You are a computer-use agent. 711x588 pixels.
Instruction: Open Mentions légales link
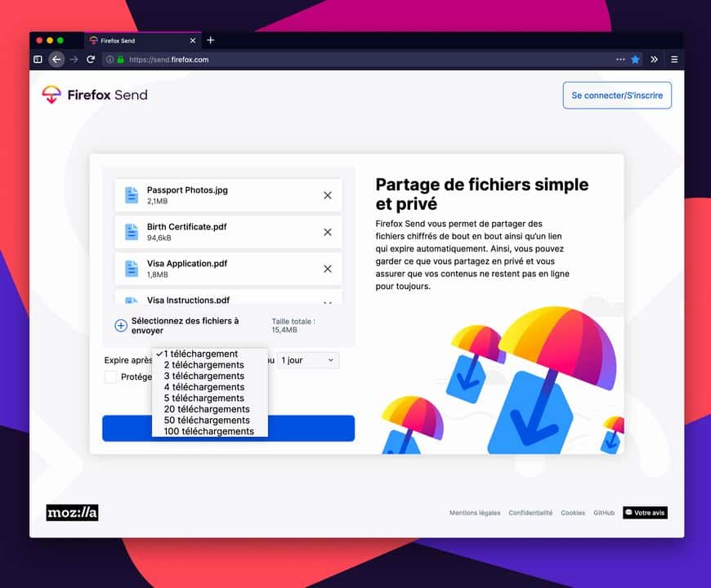pos(475,513)
